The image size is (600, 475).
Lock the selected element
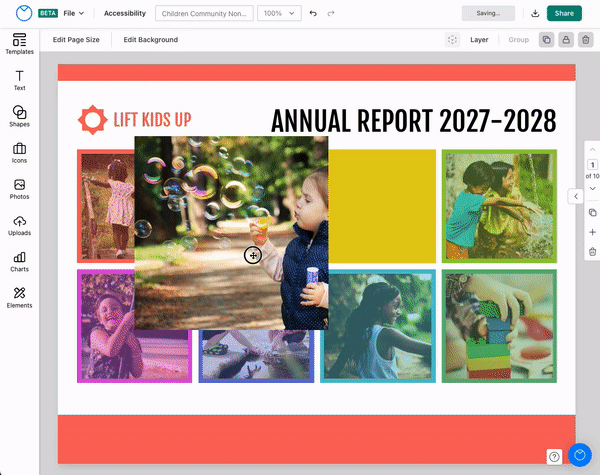pyautogui.click(x=566, y=40)
